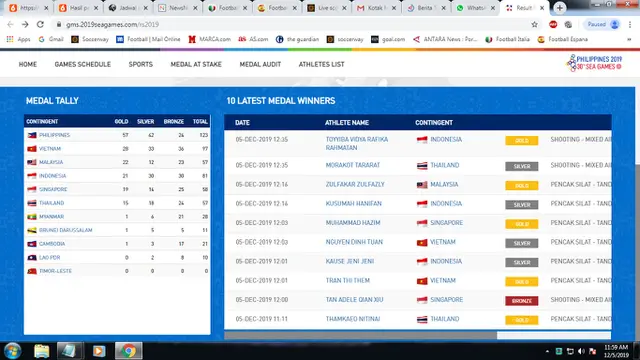Go to HOME in site navigation
The width and height of the screenshot is (640, 360).
tap(28, 64)
